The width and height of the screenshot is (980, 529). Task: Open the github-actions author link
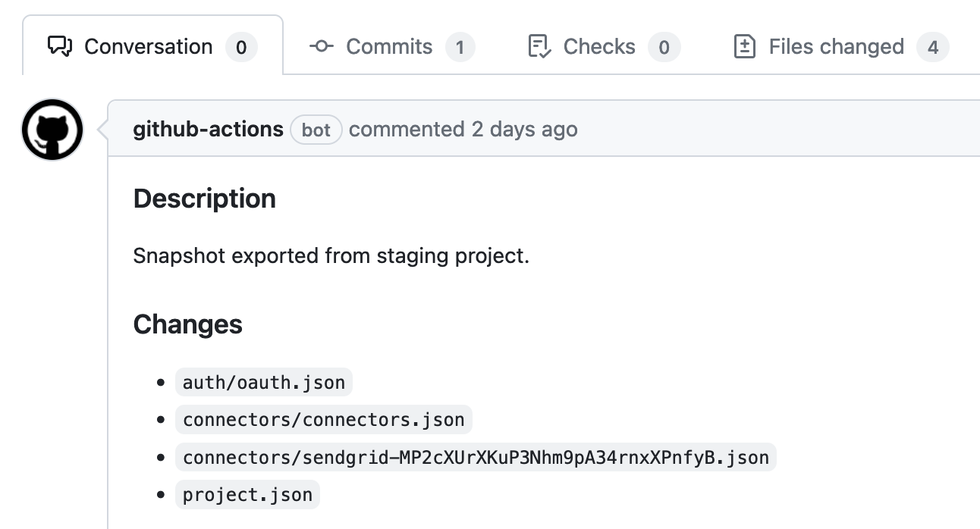point(208,130)
